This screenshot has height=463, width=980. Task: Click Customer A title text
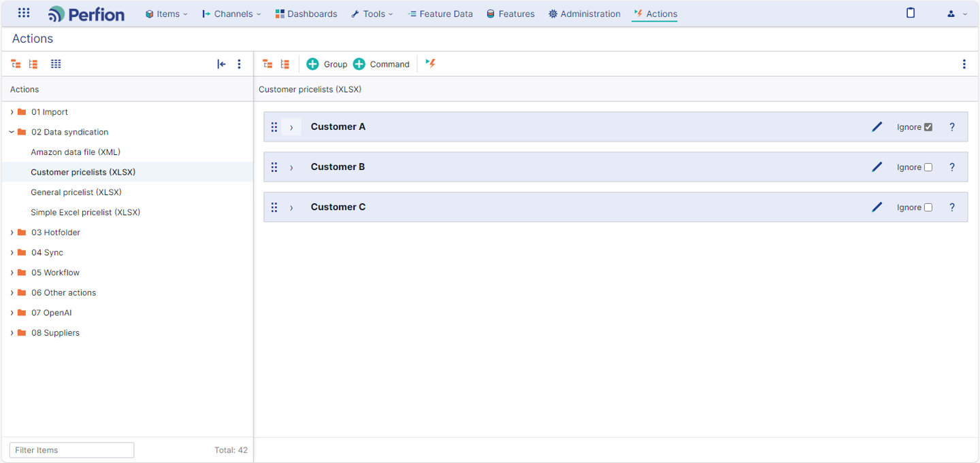coord(338,126)
